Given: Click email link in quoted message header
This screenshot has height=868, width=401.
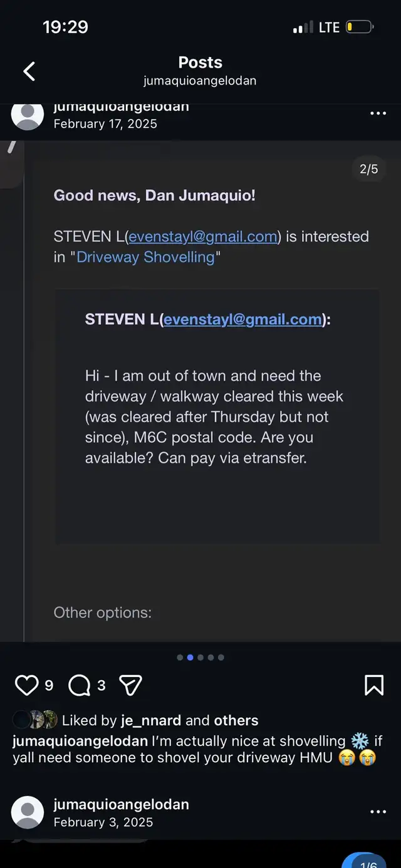Looking at the screenshot, I should 243,319.
